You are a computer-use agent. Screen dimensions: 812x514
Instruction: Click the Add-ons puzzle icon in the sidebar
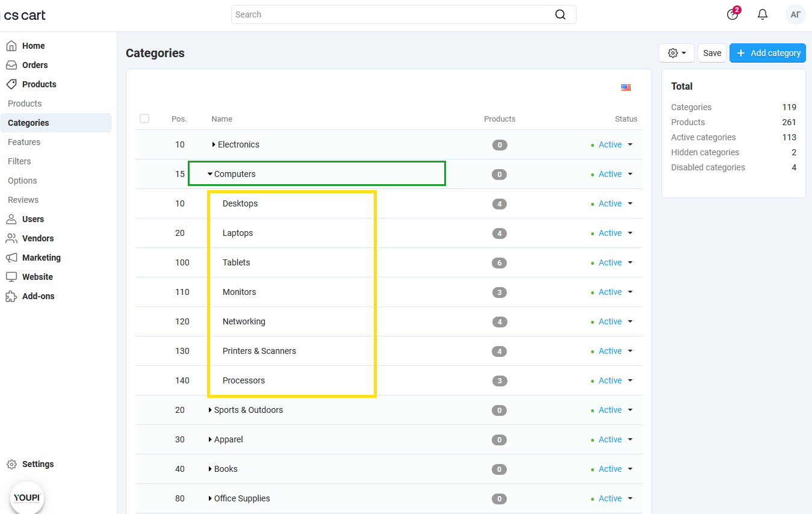click(x=11, y=296)
